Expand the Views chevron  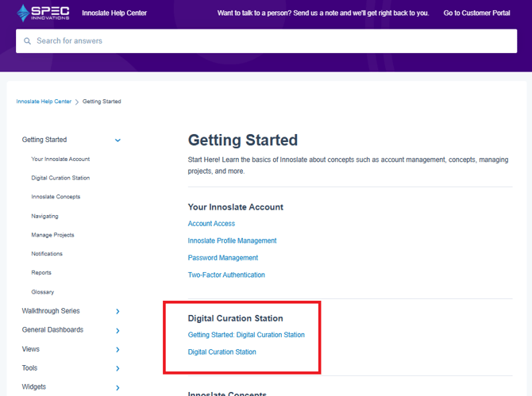pos(118,349)
